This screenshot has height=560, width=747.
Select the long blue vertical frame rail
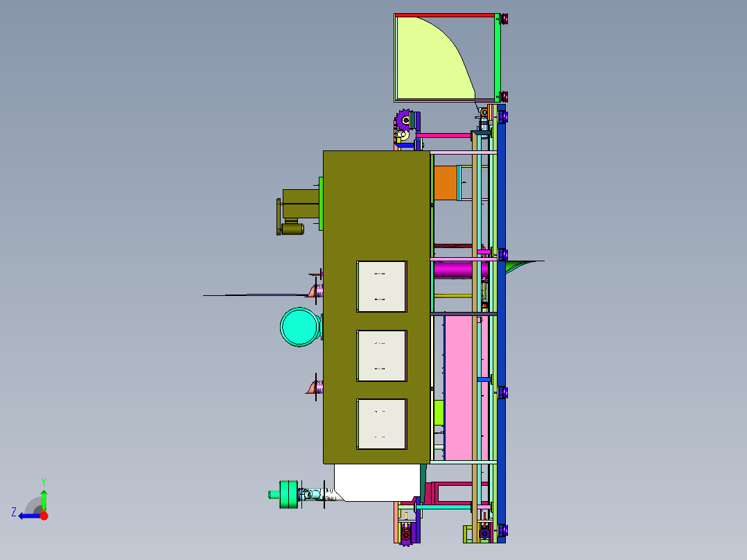pos(501,324)
